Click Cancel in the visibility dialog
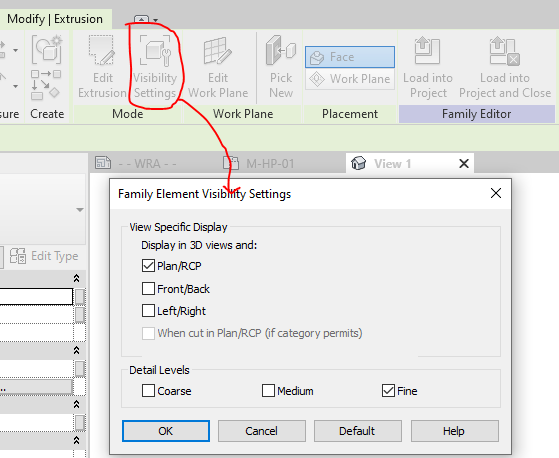Image resolution: width=559 pixels, height=458 pixels. point(262,431)
